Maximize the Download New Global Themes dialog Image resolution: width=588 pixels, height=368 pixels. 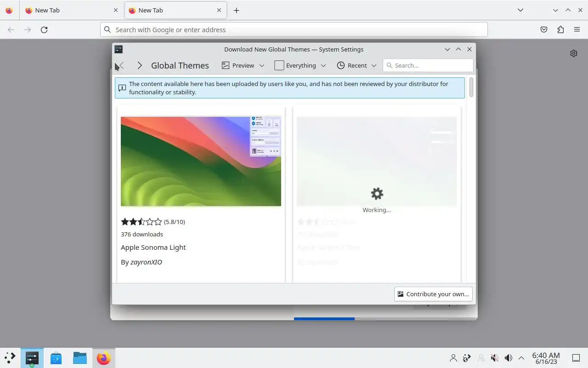pos(458,49)
